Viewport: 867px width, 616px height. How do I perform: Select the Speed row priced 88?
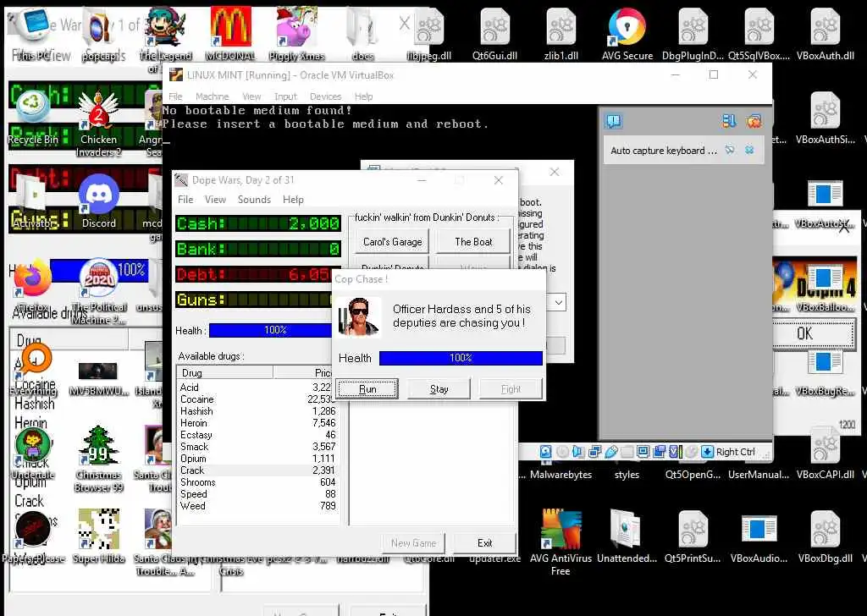point(257,494)
